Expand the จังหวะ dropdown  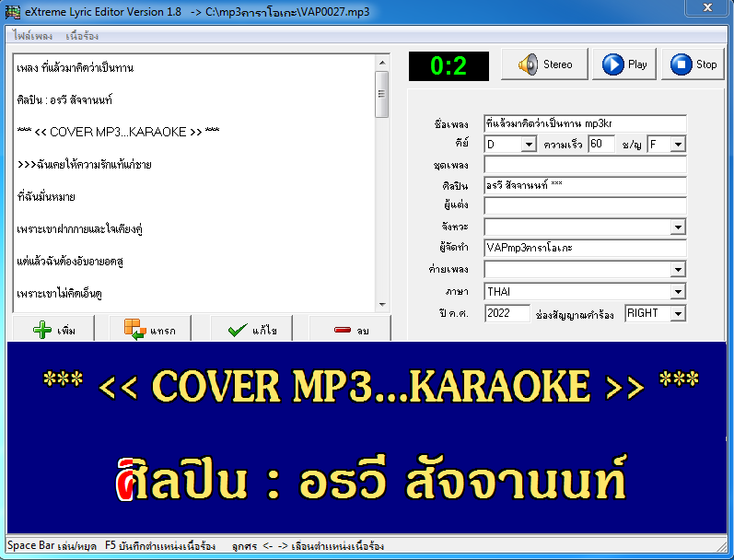click(678, 227)
